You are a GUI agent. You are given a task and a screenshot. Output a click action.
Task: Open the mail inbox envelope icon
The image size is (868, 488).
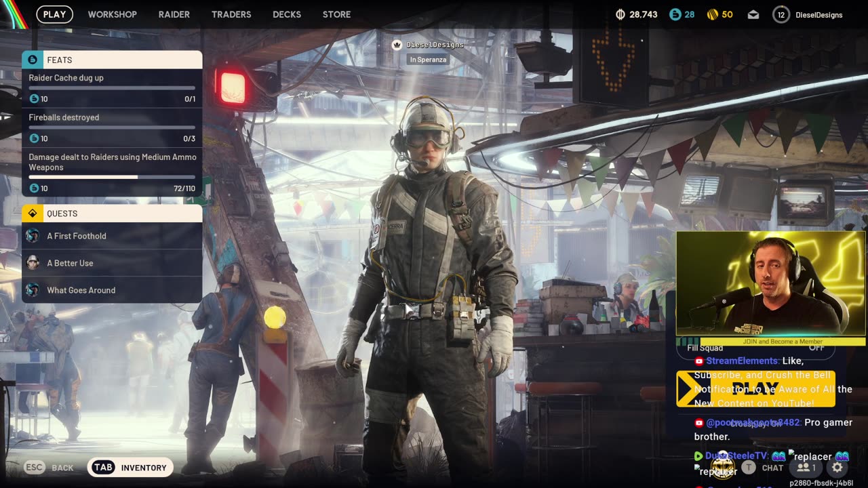click(753, 15)
